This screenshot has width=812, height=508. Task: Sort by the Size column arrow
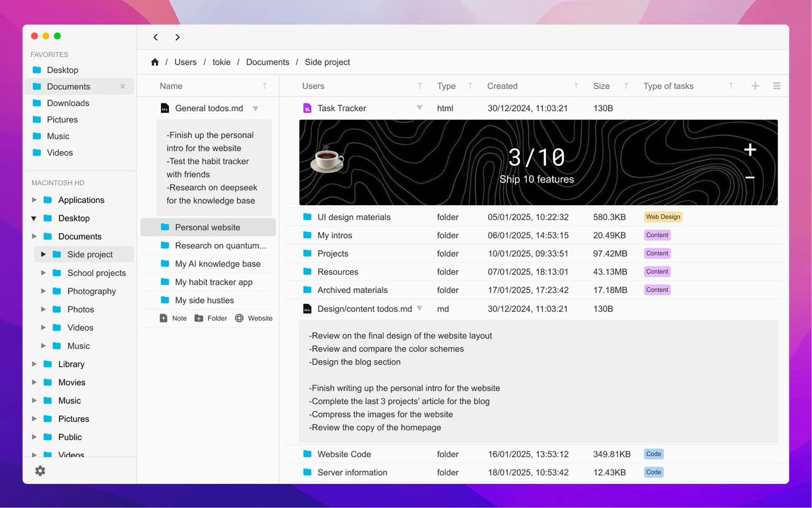pyautogui.click(x=626, y=86)
